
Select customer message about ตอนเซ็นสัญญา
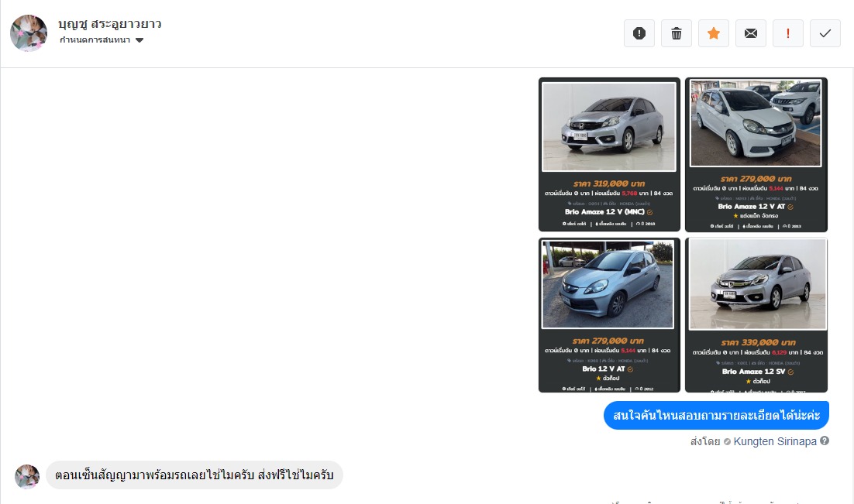pos(195,475)
